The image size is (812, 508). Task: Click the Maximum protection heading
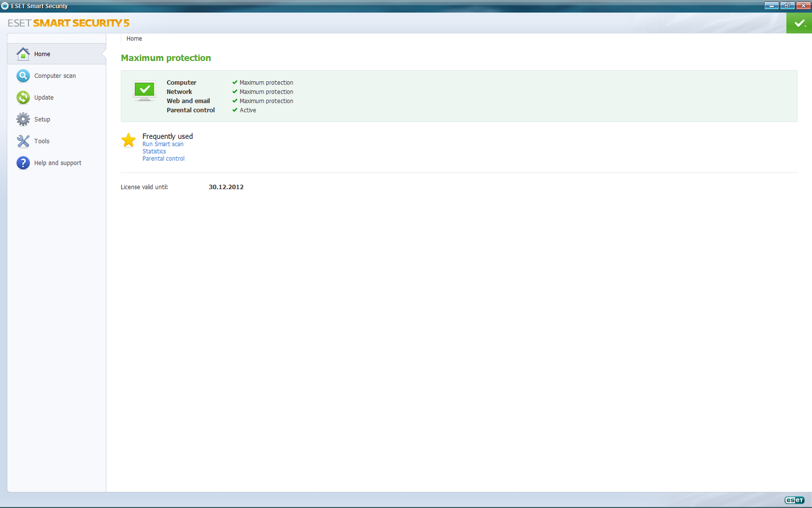point(166,58)
